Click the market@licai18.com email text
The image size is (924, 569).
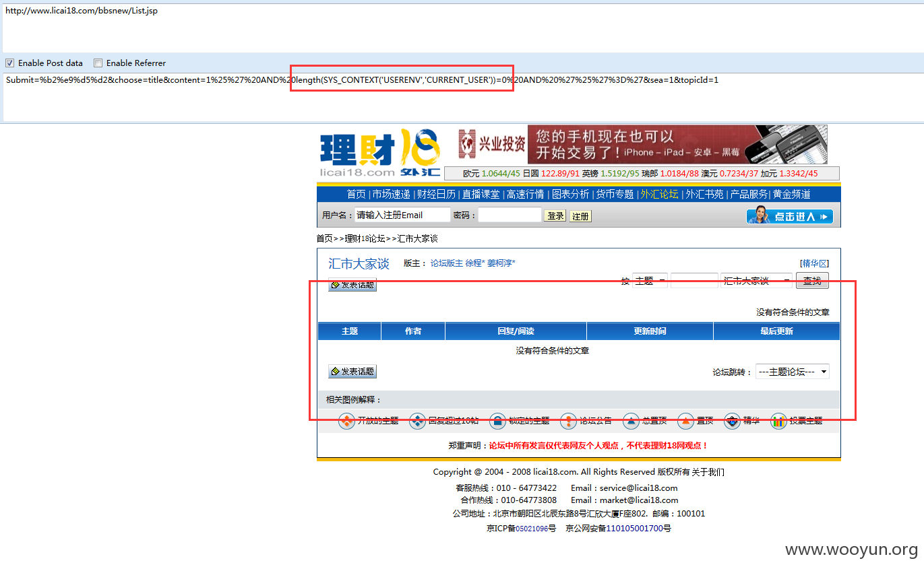639,500
